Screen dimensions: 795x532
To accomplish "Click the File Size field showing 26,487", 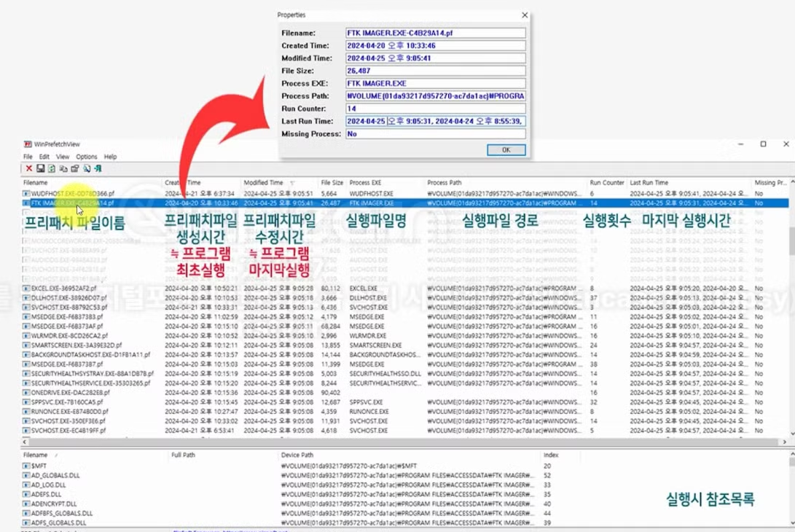I will (436, 71).
